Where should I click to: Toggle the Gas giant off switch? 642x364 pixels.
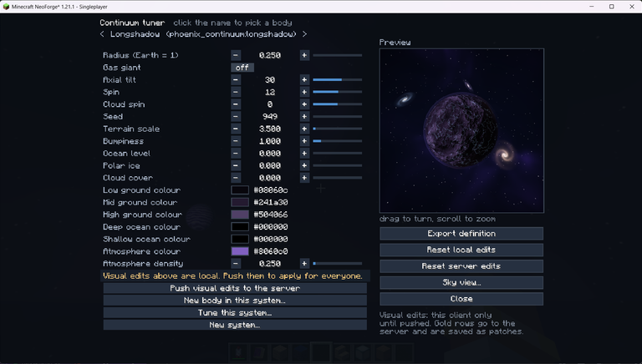pos(242,68)
